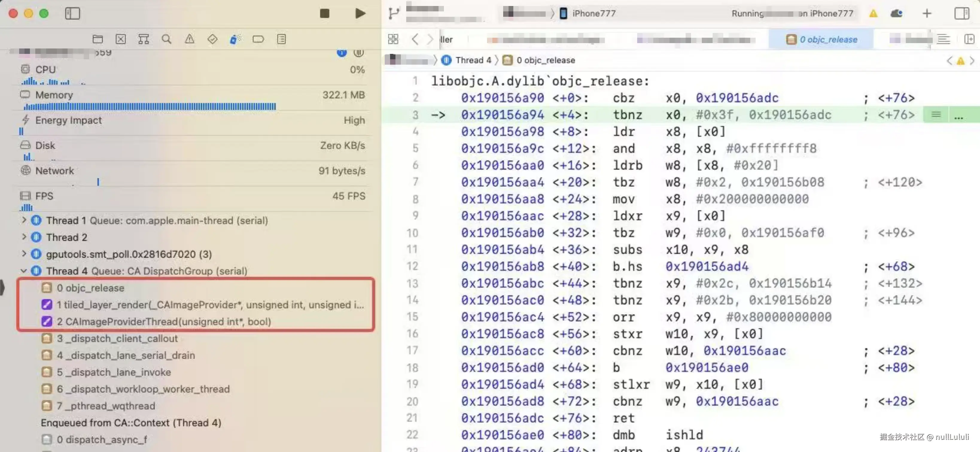
Task: Collapse Thread 4 CA DispatchGroup
Action: (x=24, y=271)
